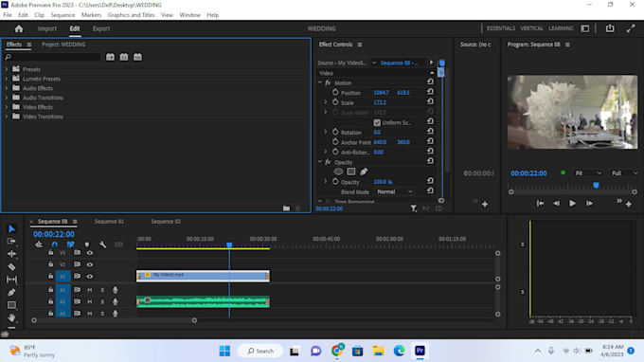This screenshot has height=362, width=644.
Task: Expand the Presets folder
Action: (7, 69)
